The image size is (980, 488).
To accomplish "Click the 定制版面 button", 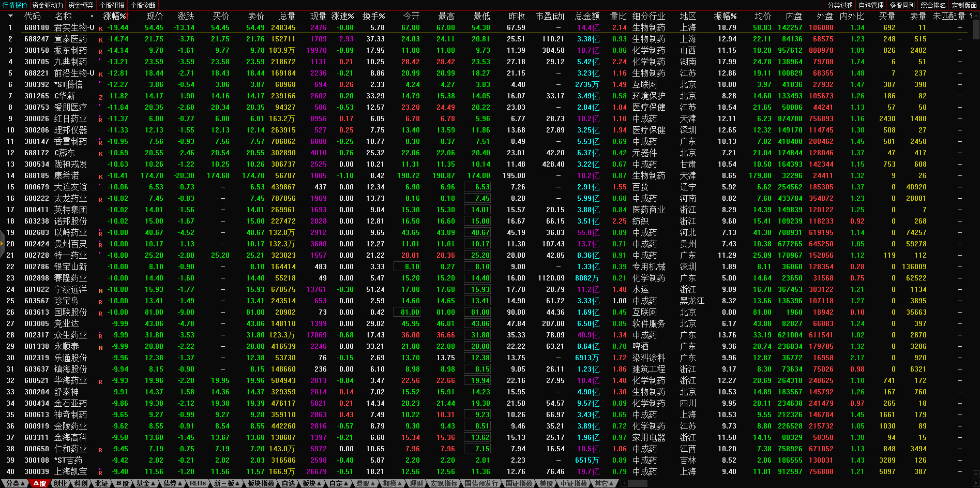I will [x=964, y=5].
